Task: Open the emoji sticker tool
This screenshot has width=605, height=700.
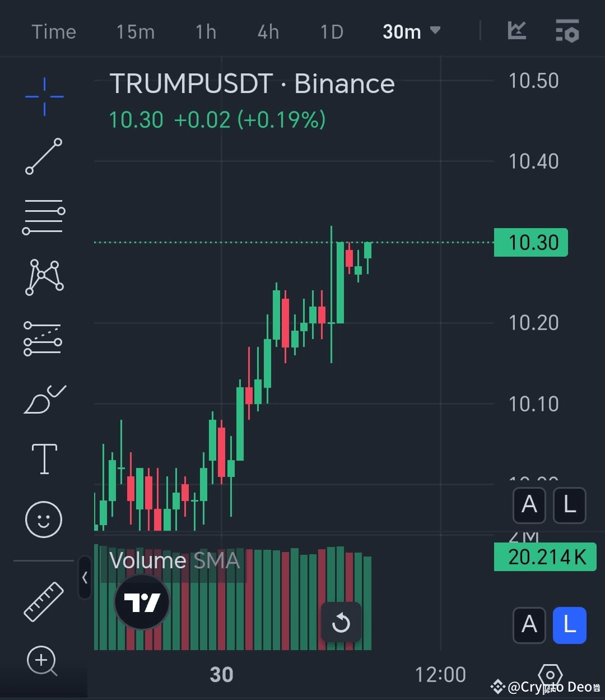Action: tap(44, 519)
